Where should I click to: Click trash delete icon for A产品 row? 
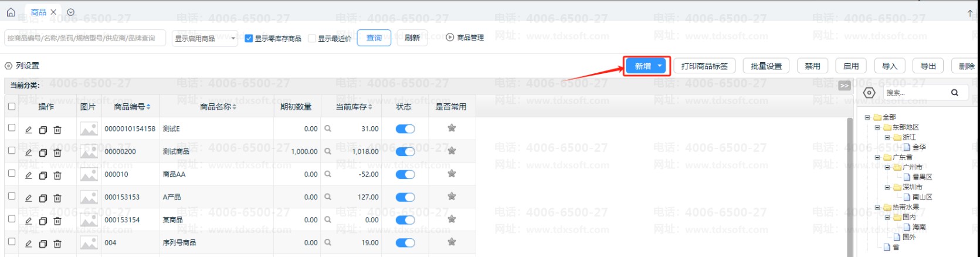[x=57, y=198]
